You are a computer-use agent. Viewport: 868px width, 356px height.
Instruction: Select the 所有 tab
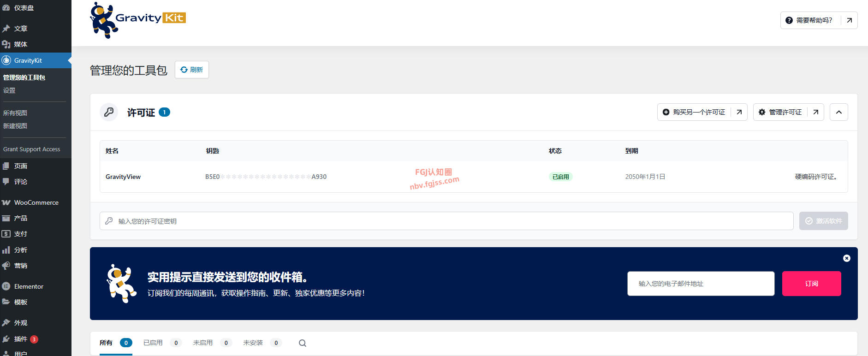pyautogui.click(x=116, y=343)
